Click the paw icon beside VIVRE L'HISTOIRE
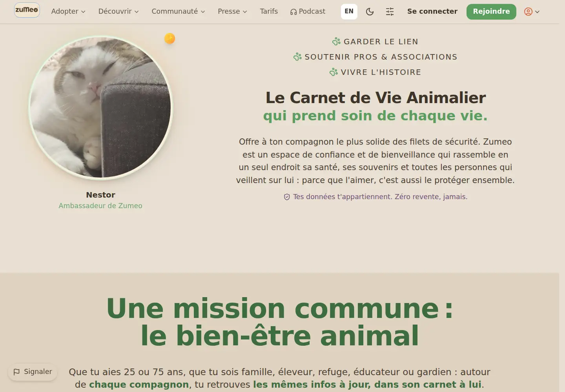Viewport: 565px width, 392px height. tap(334, 72)
